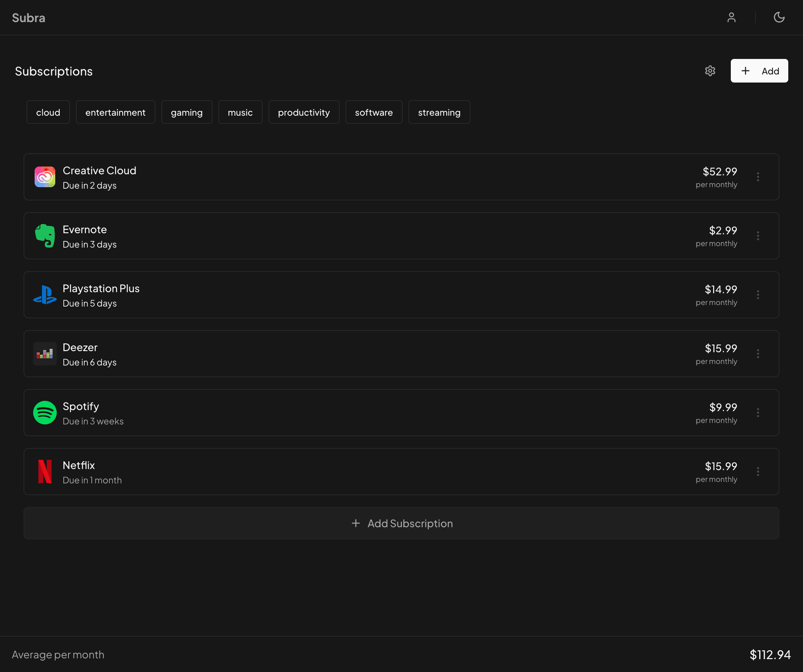Open Playstation Plus options menu
The image size is (803, 672).
(758, 294)
